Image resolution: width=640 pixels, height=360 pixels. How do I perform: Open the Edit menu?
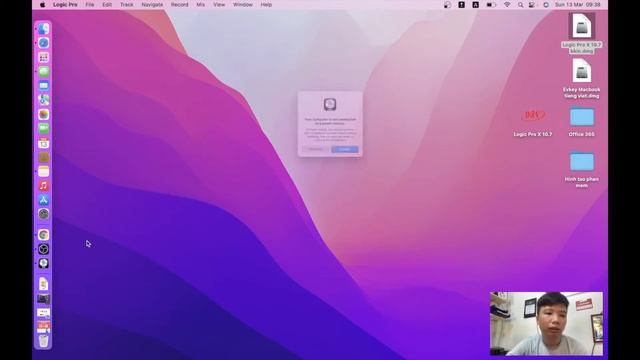[x=107, y=5]
